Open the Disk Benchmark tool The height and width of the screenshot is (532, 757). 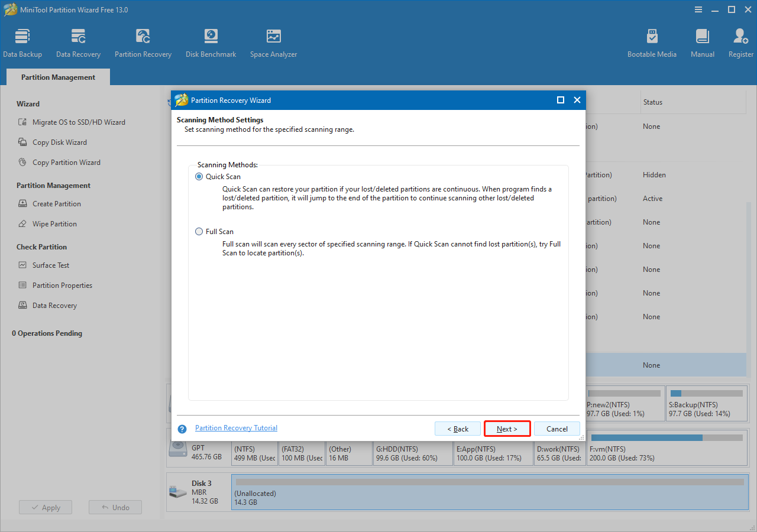coord(211,41)
